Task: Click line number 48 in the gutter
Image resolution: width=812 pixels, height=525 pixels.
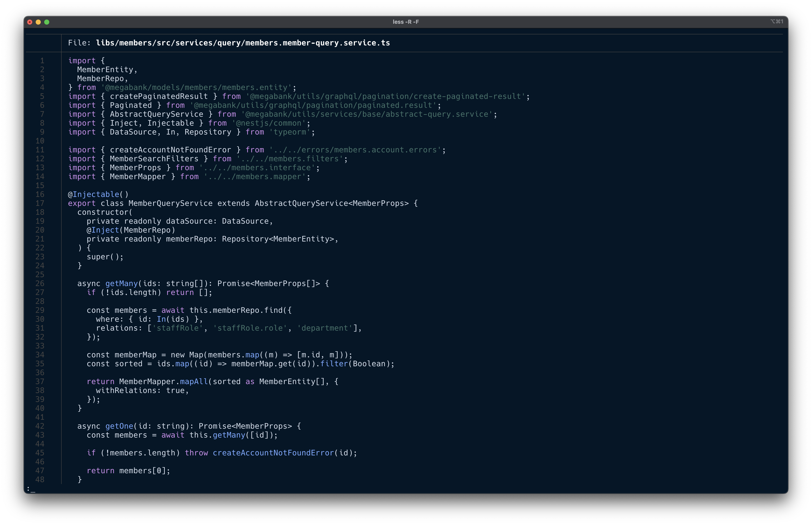Action: pyautogui.click(x=40, y=480)
